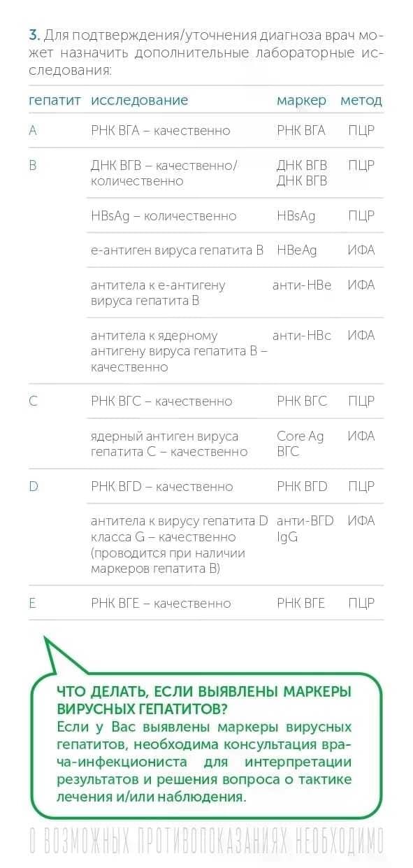This screenshot has height=868, width=413.
Task: Click 'РНК ВГЕ – качественно' study entry
Action: (x=161, y=604)
